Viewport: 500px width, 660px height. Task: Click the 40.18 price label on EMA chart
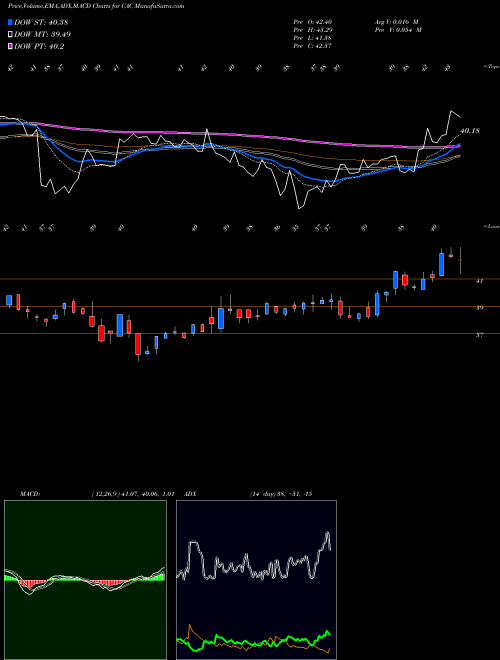pyautogui.click(x=470, y=131)
